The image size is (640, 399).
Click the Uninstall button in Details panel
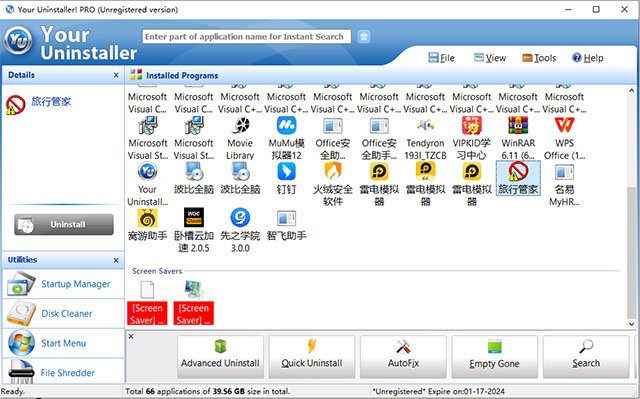[64, 224]
